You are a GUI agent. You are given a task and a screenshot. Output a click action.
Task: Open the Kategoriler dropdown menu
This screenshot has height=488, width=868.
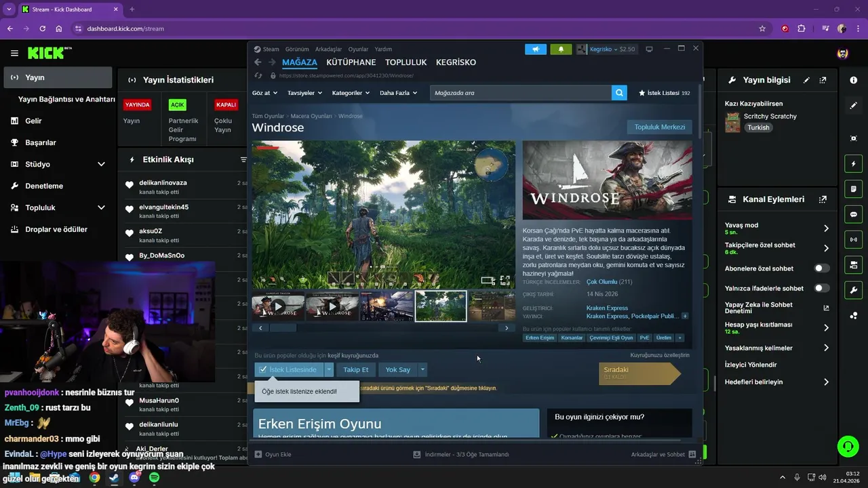351,93
